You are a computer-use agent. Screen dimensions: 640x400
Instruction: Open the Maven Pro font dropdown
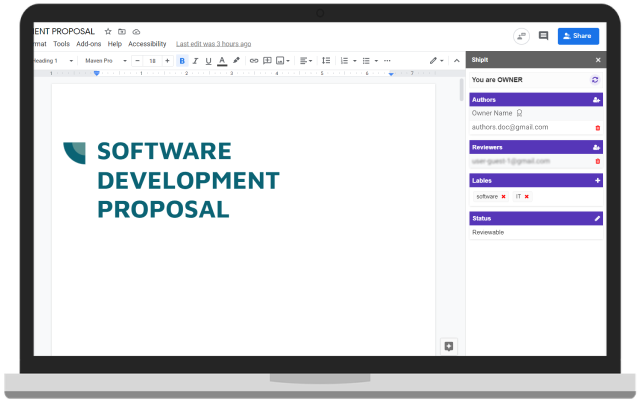[x=106, y=61]
